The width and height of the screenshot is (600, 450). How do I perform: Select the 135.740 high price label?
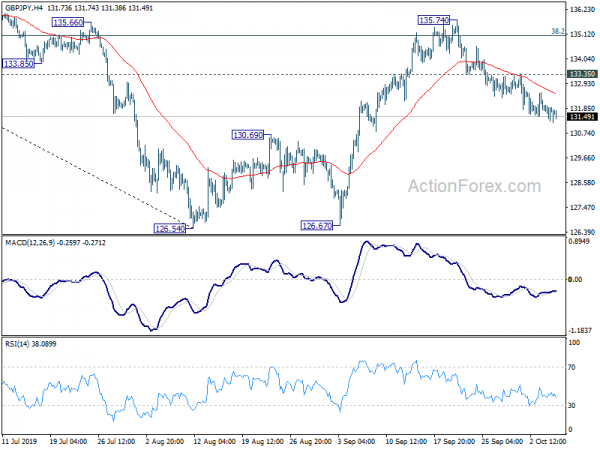click(x=434, y=20)
